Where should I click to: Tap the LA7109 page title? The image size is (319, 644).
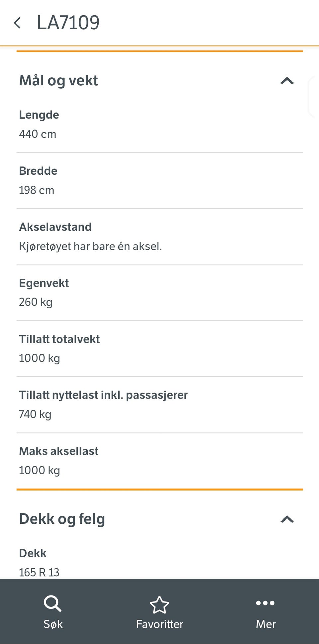68,23
